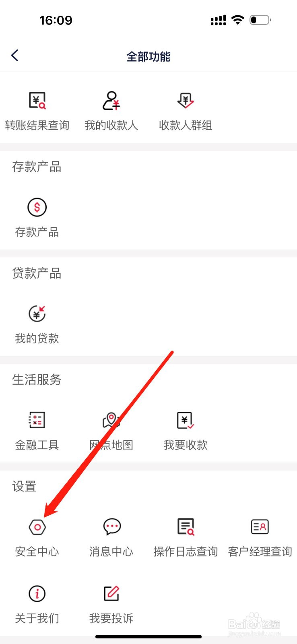Open 安全中心 hexagon icon

(x=37, y=527)
